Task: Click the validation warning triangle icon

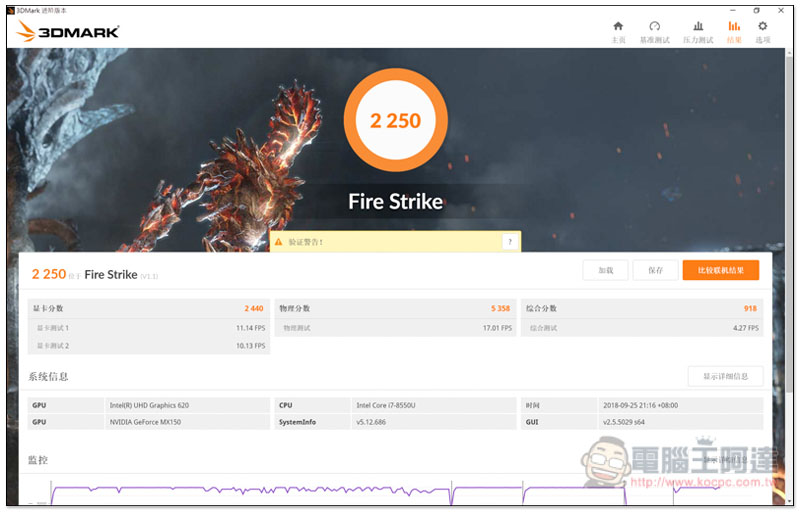Action: (278, 242)
